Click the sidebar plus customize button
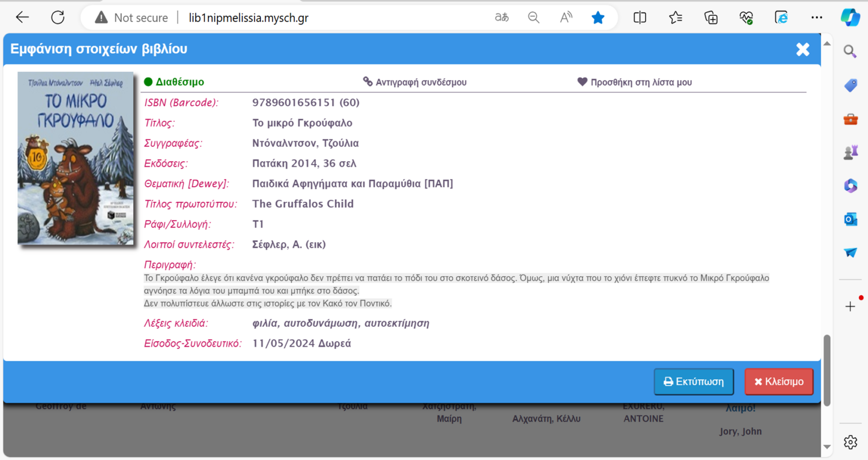This screenshot has width=868, height=460. pos(850,306)
